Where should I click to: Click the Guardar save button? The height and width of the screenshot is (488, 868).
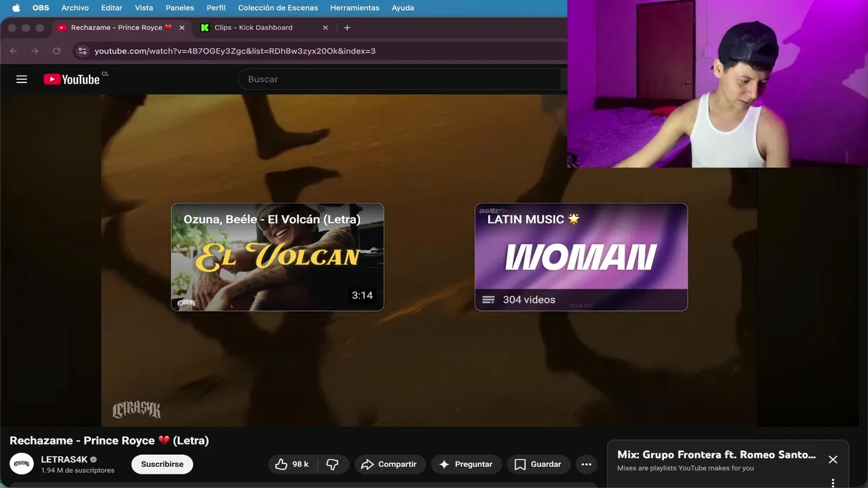[x=538, y=464]
